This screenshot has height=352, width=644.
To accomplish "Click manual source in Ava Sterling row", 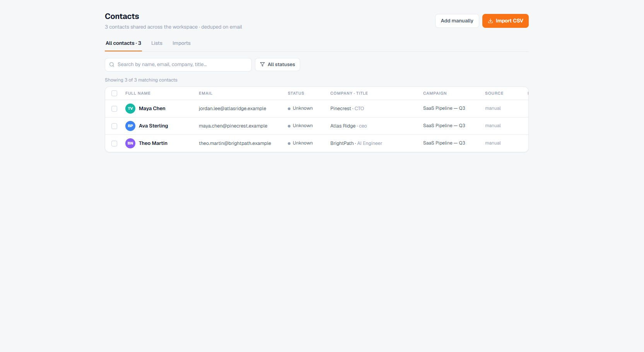I will (493, 126).
